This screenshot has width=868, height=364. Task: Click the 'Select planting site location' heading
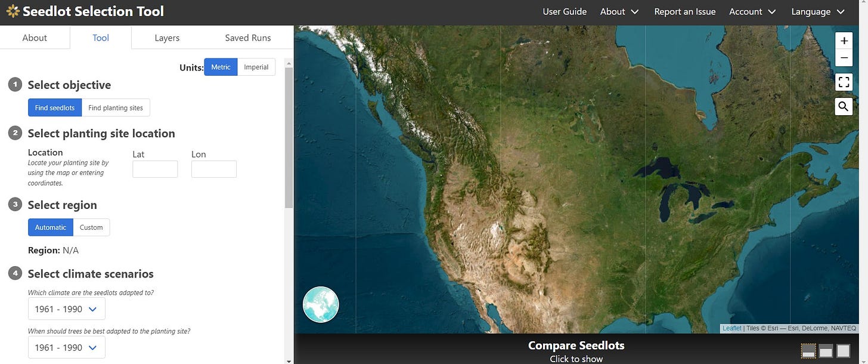click(x=101, y=133)
